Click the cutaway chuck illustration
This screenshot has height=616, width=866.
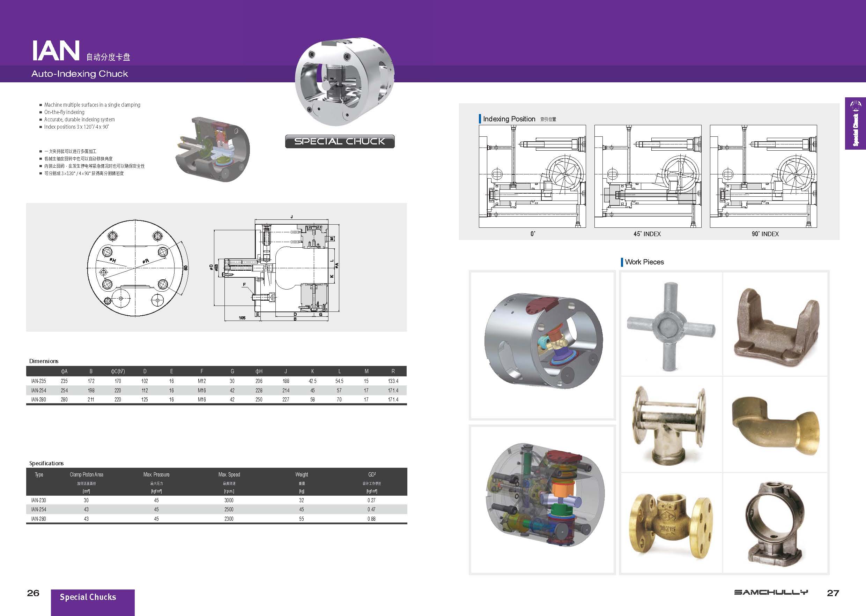(213, 150)
